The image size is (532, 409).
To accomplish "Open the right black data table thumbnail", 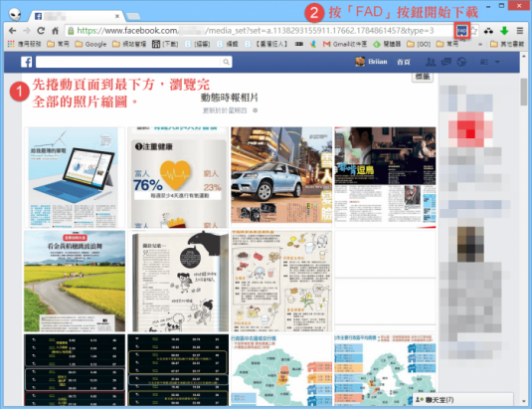I will (x=178, y=370).
